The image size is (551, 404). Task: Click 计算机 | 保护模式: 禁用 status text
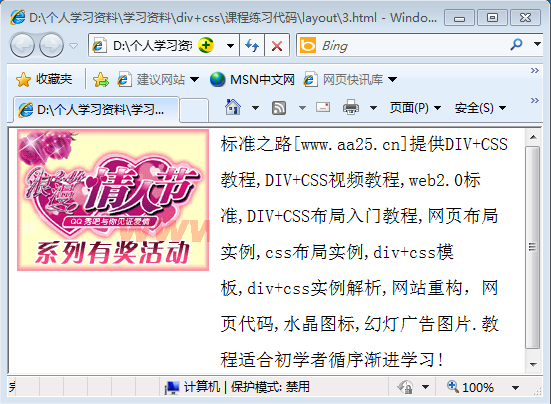247,387
